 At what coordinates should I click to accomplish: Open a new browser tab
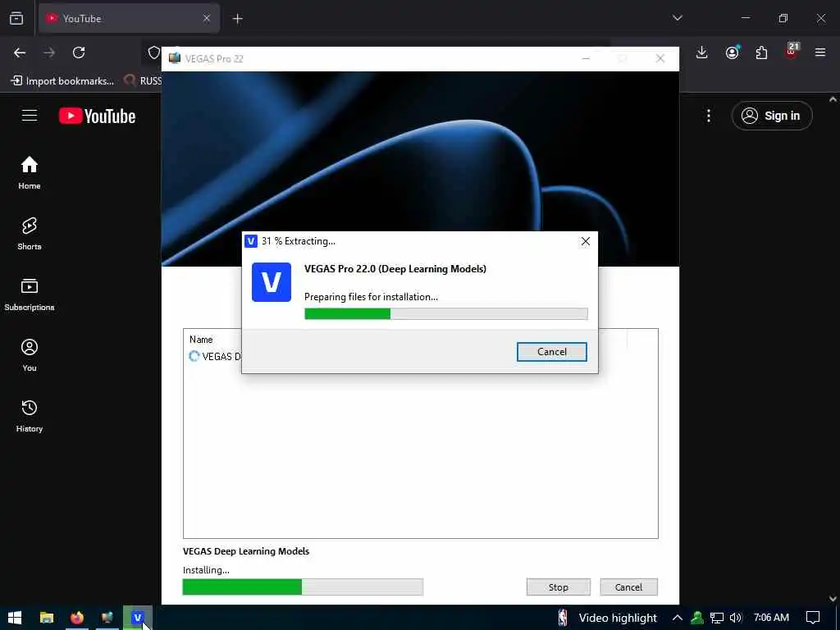(x=237, y=19)
